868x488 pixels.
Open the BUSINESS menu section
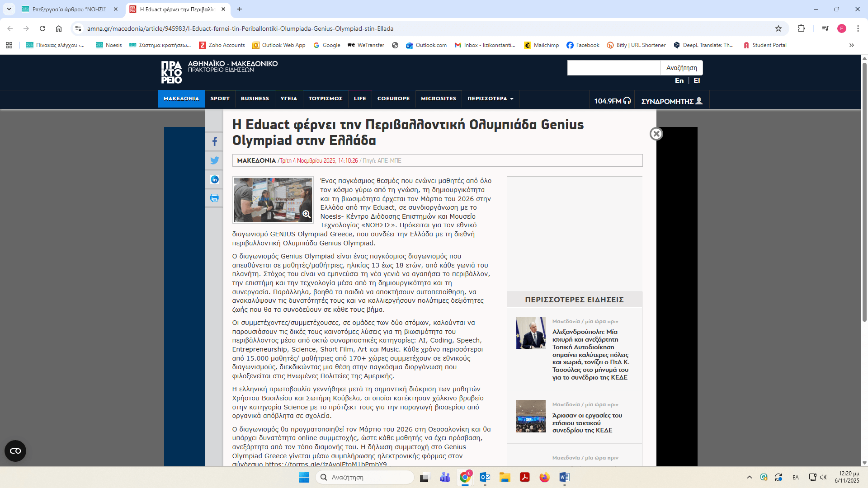[x=255, y=99]
